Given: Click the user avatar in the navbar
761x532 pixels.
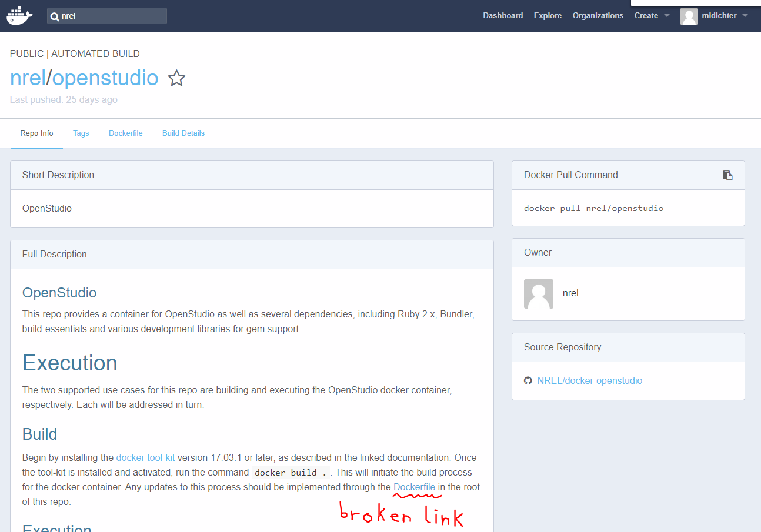Looking at the screenshot, I should coord(689,16).
